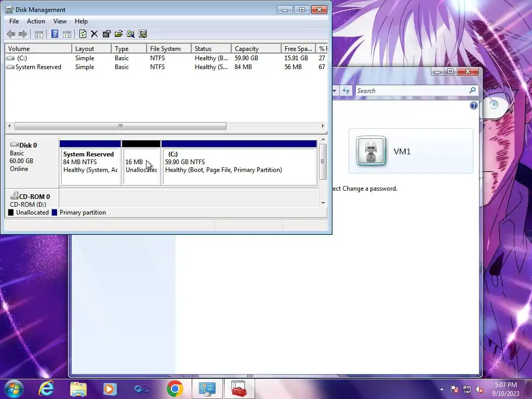Show hidden tray icons arrow
The image size is (532, 399).
click(442, 389)
